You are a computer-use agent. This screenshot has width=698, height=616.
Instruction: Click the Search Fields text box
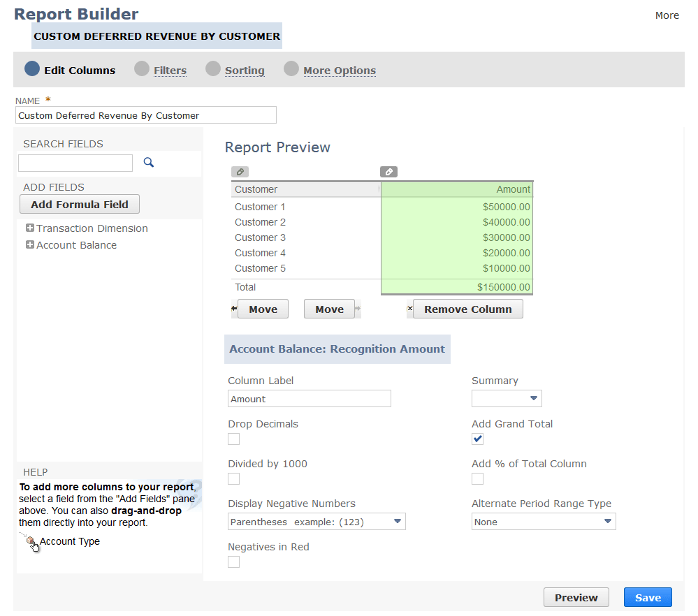tap(75, 163)
